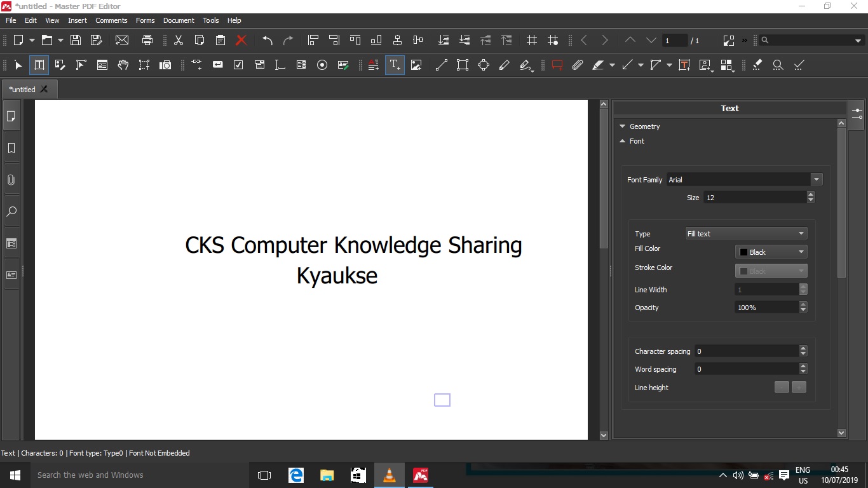Click the Word spacing field
Screen dimensions: 868x488
(747, 369)
